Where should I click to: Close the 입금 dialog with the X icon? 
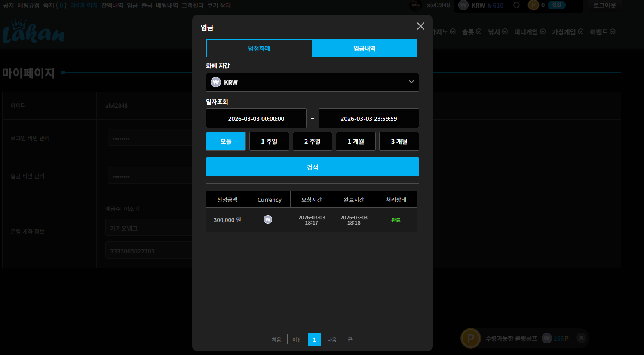coord(420,26)
